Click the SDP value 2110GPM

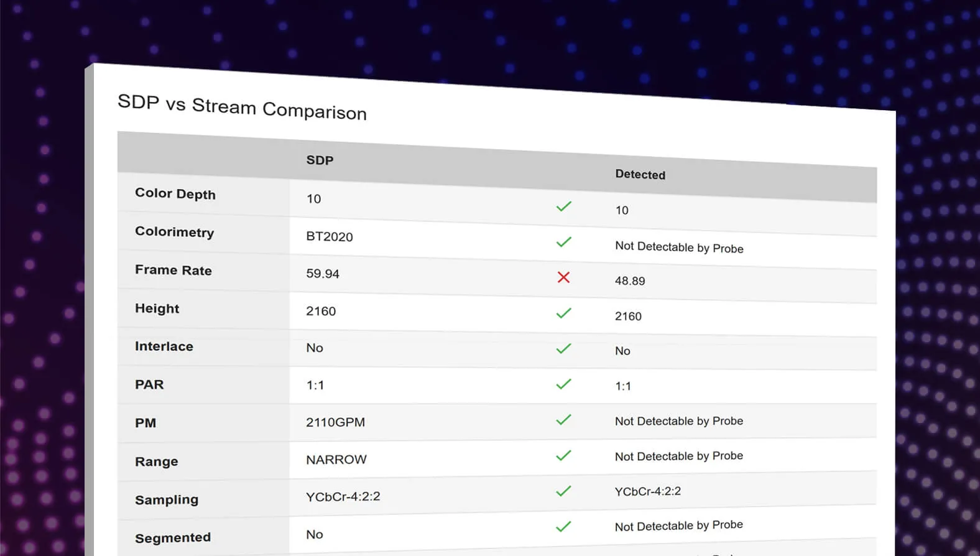click(335, 422)
